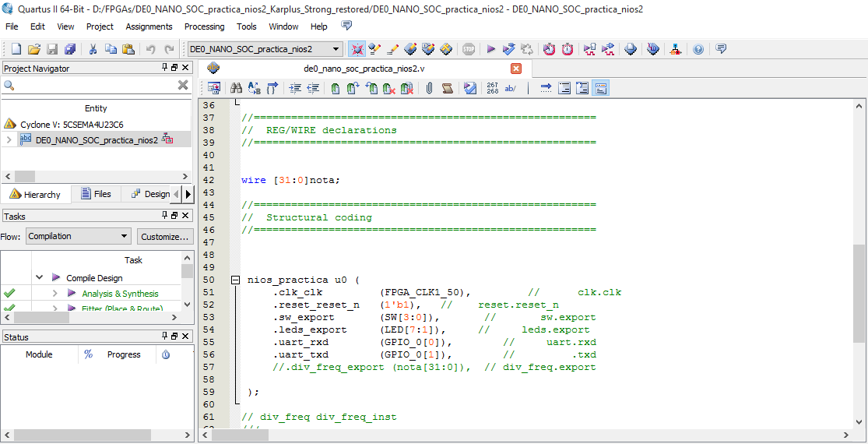Collapse the nios_practica u0 code block at line 50
The image size is (868, 444).
click(235, 280)
